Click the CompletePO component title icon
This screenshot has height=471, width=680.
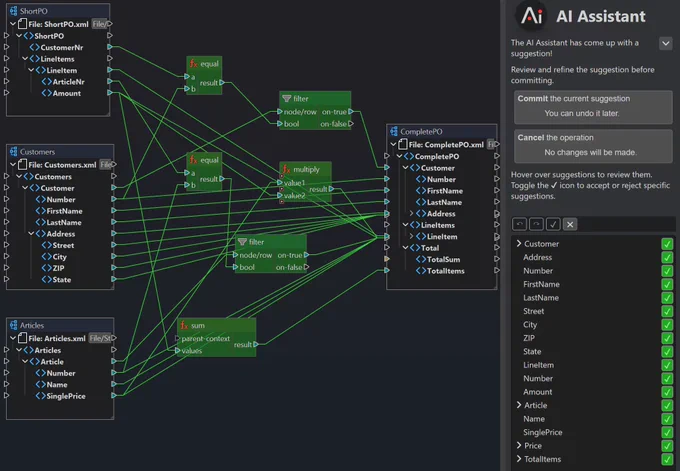point(394,131)
